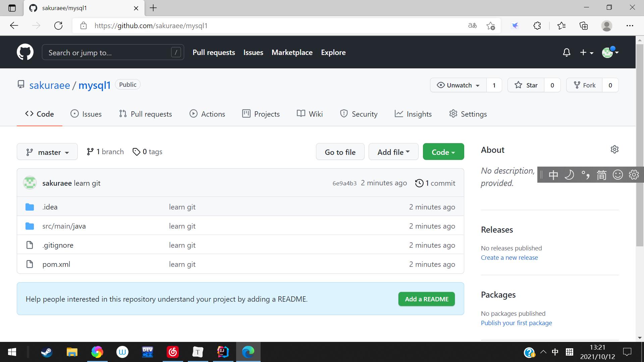The image size is (644, 362).
Task: Open the commit history clock icon
Action: coord(419,183)
